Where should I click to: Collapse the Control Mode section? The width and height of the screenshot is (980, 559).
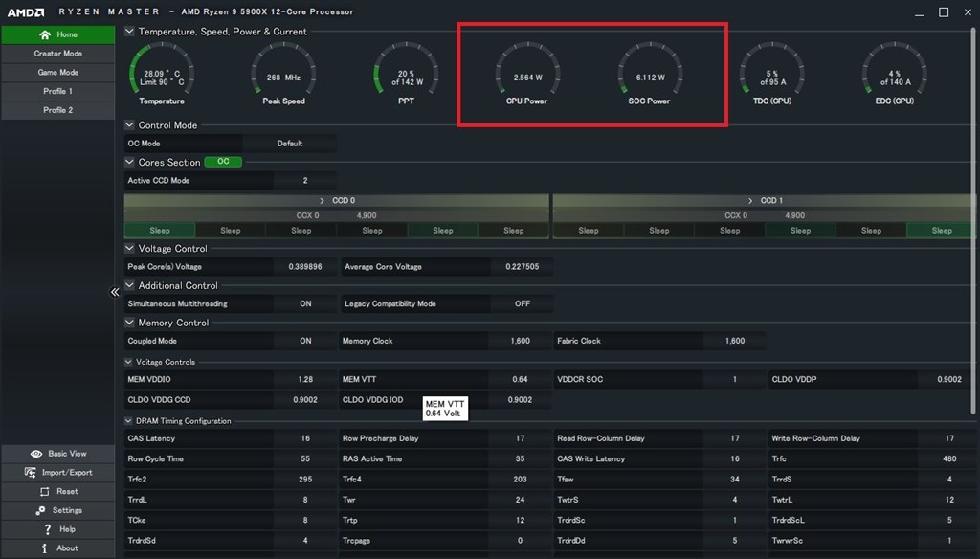tap(129, 125)
